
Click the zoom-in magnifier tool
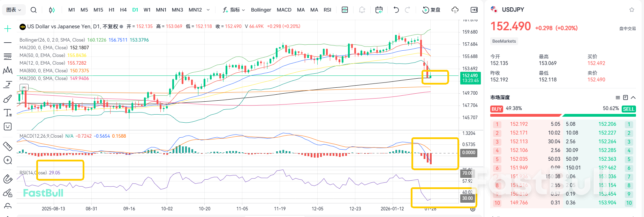tap(7, 160)
